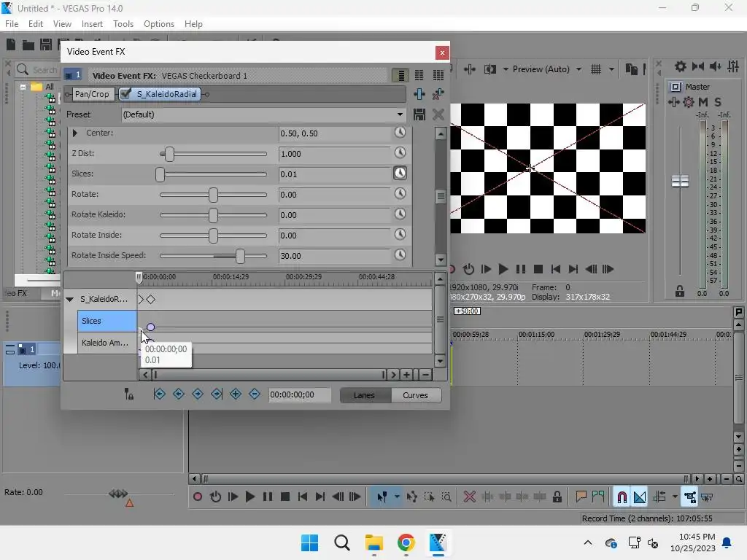The height and width of the screenshot is (560, 747).
Task: Insert a region from toolbar
Action: pos(598,497)
